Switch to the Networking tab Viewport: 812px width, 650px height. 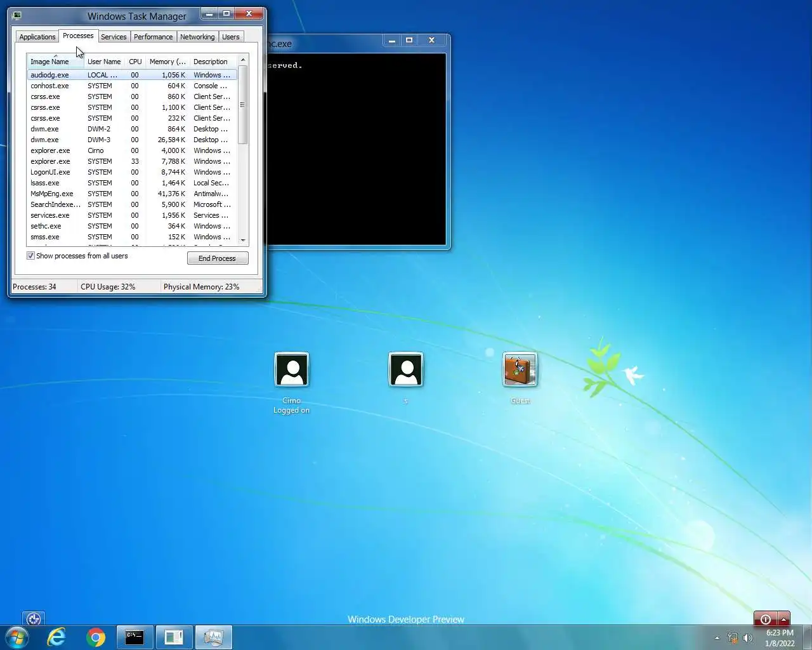[x=197, y=37]
